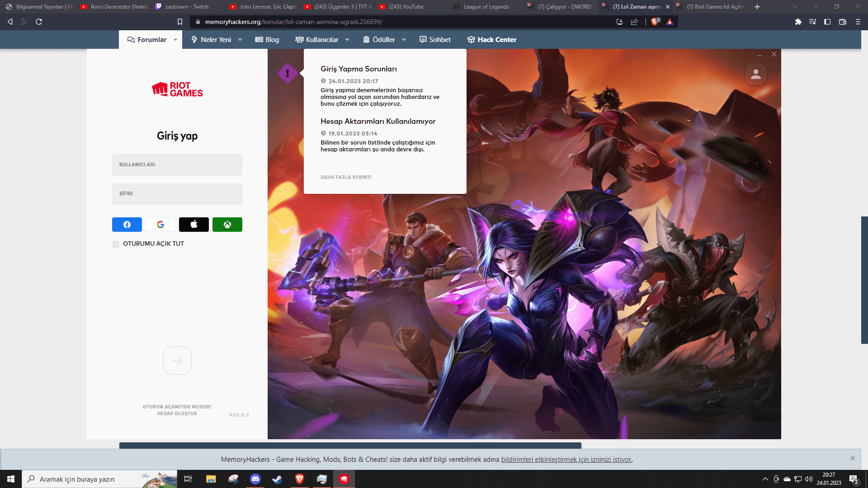
Task: Open the browser extensions puzzle icon
Action: [798, 22]
